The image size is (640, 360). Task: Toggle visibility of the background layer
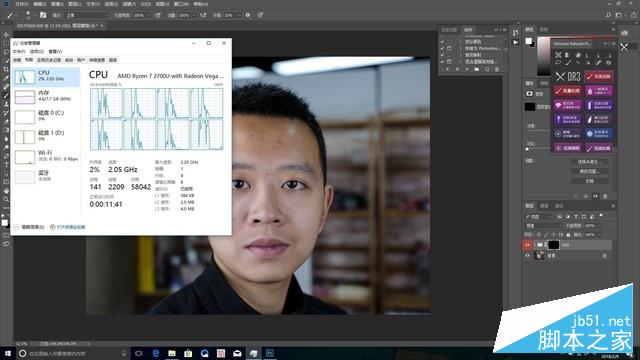[x=527, y=256]
